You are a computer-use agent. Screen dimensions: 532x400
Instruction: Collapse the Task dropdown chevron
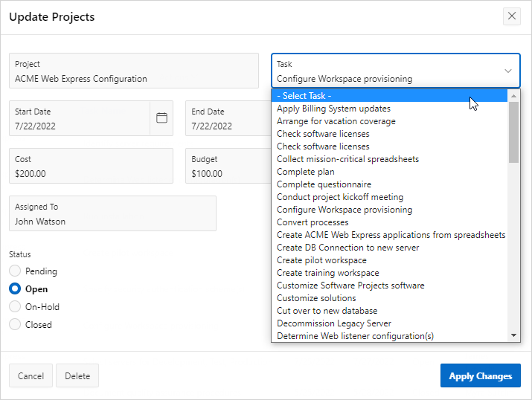coord(508,71)
